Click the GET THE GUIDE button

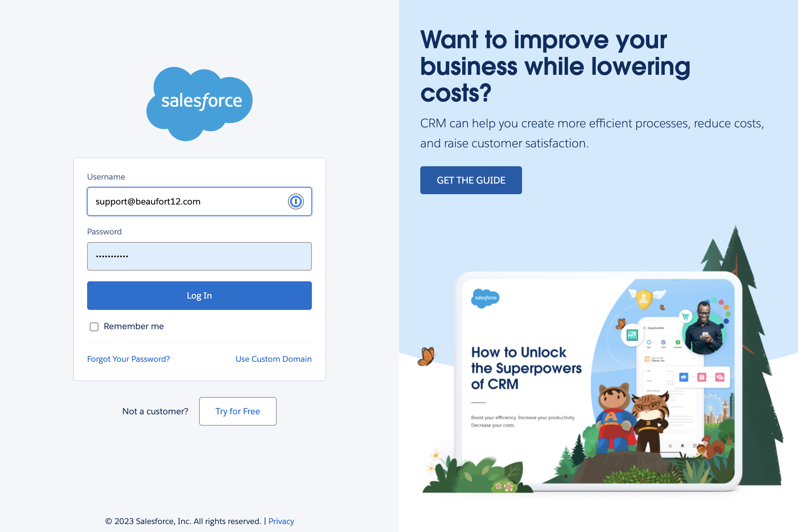470,180
